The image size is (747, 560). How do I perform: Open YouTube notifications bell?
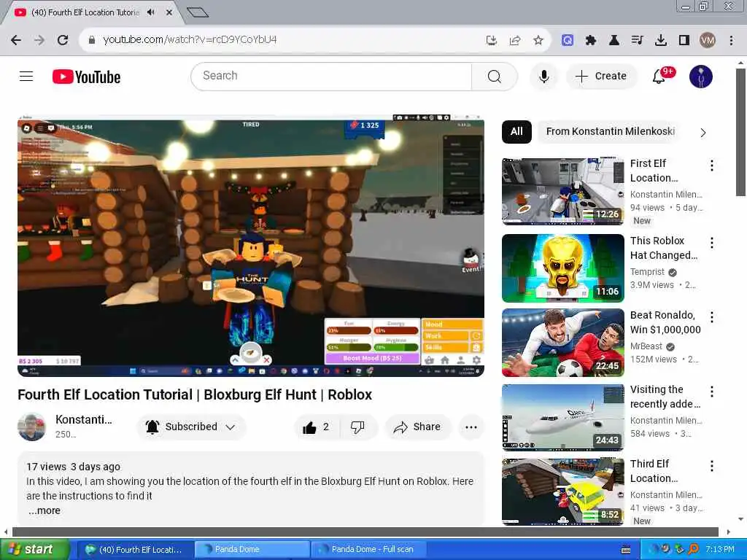click(x=660, y=76)
